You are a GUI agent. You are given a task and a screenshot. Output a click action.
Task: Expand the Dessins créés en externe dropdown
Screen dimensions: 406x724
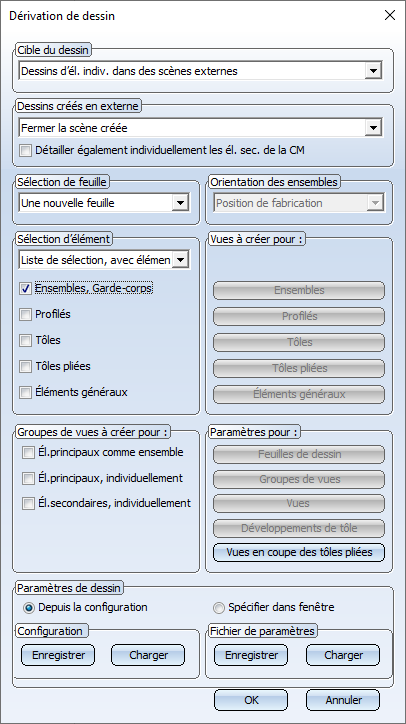pyautogui.click(x=200, y=127)
